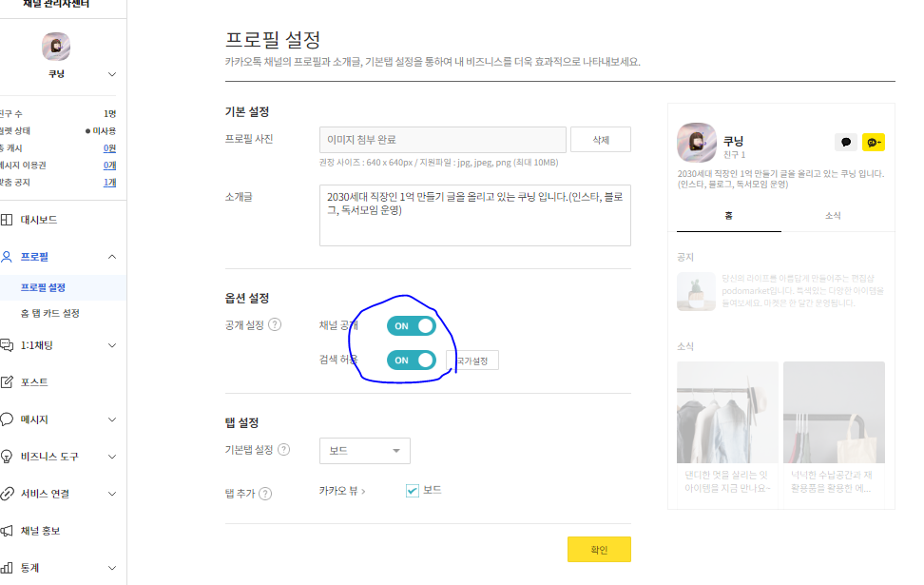The image size is (924, 585).
Task: Click help icon next to 기본탭 설정
Action: 283,449
